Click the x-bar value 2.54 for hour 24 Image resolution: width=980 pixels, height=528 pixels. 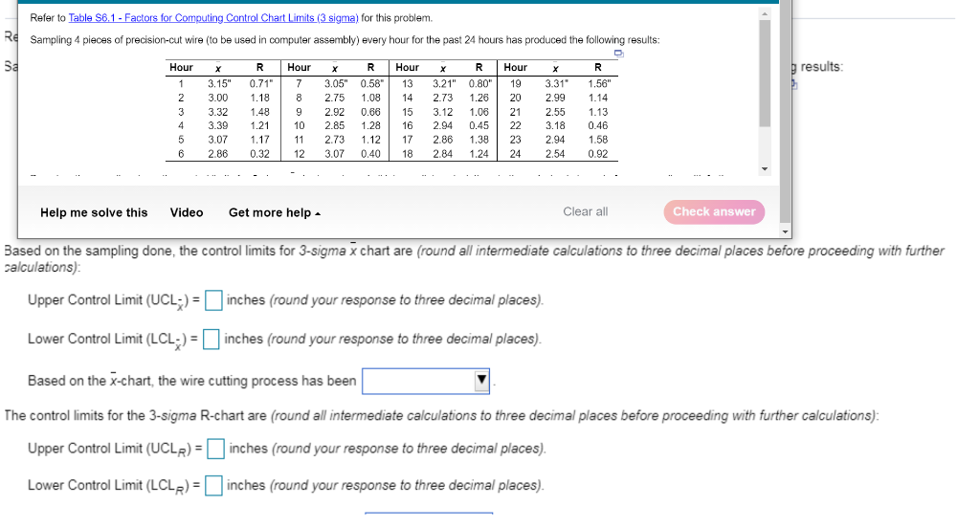point(555,154)
